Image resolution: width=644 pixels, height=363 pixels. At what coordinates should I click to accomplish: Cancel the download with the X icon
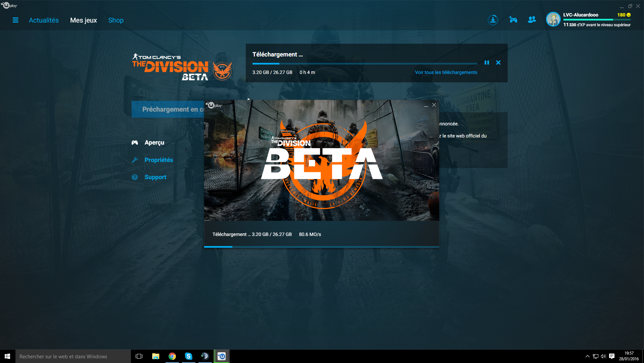pyautogui.click(x=498, y=63)
